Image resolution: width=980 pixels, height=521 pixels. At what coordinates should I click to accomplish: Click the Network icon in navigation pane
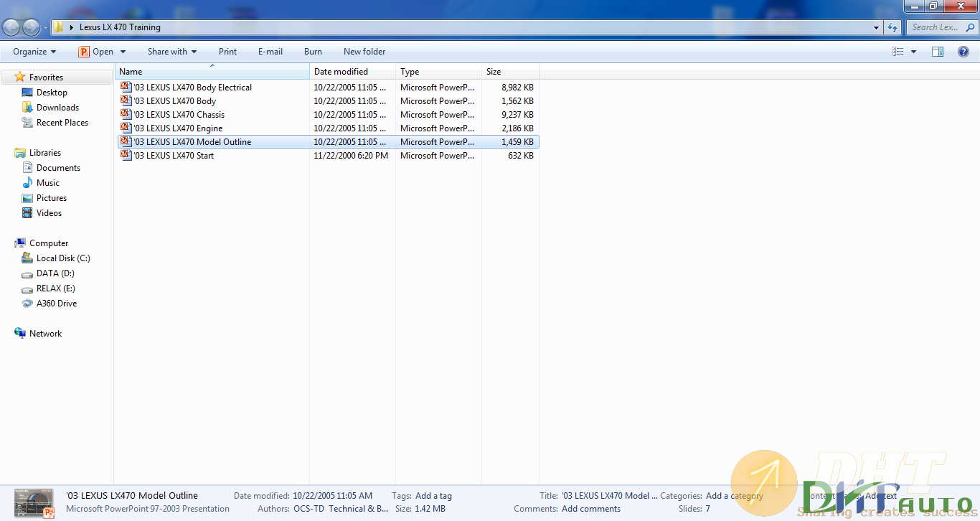(20, 334)
